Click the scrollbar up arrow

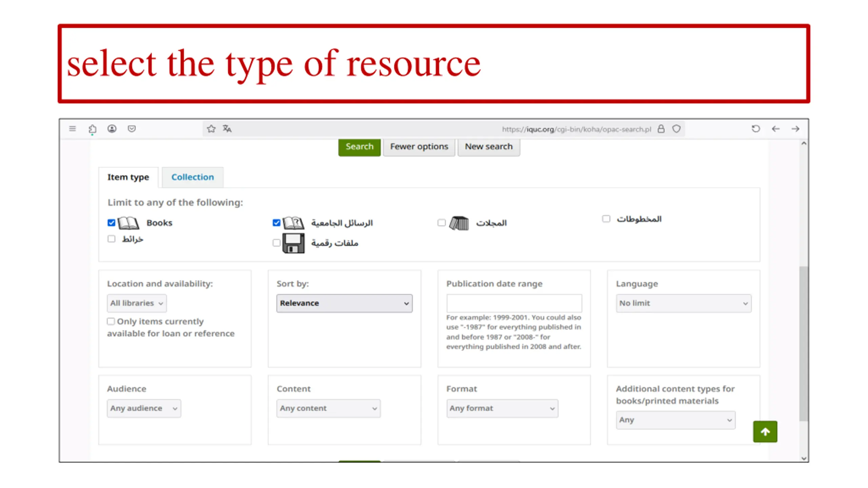[x=804, y=143]
